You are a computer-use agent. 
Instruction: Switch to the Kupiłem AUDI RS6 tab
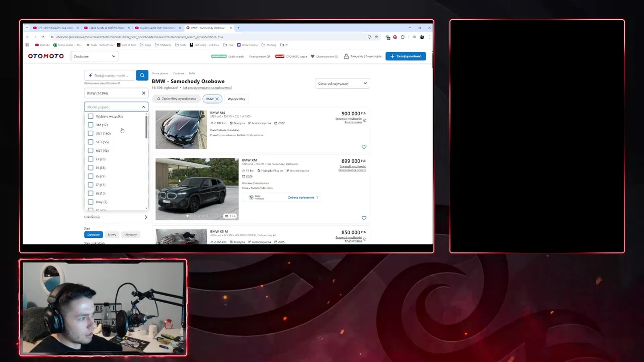pyautogui.click(x=157, y=28)
